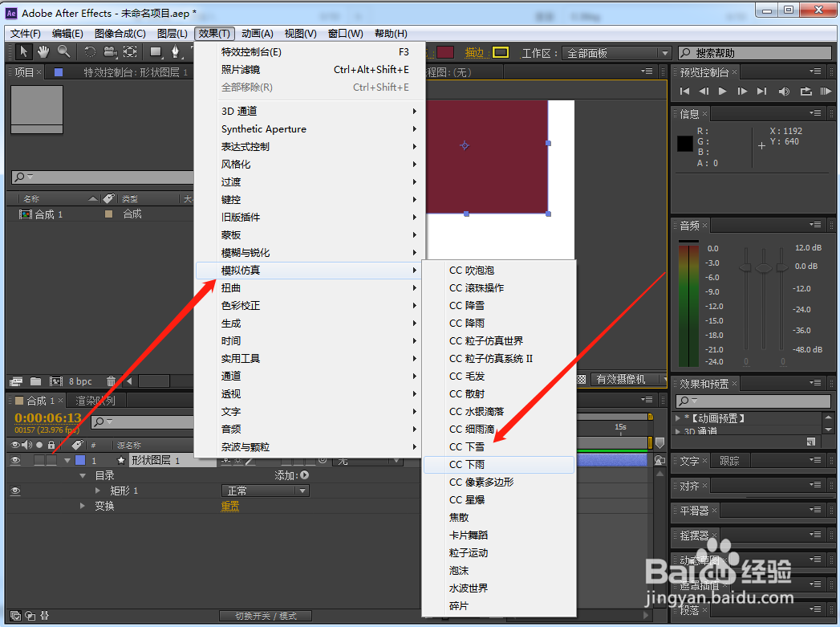Click the timeline current time 0:00:06:13
Screen dimensions: 840x627
click(47, 418)
